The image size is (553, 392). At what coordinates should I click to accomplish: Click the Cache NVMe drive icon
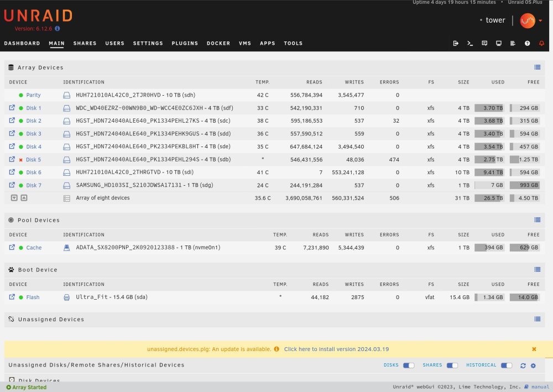pos(67,248)
